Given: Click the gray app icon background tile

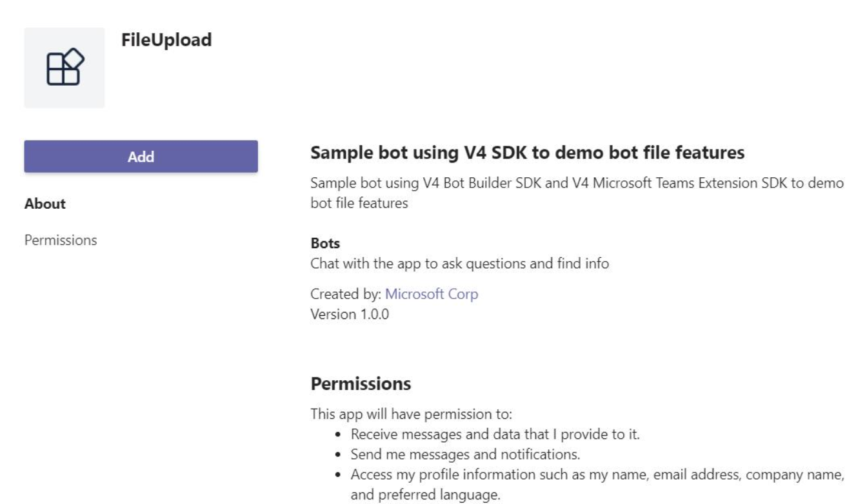Looking at the screenshot, I should (x=65, y=66).
